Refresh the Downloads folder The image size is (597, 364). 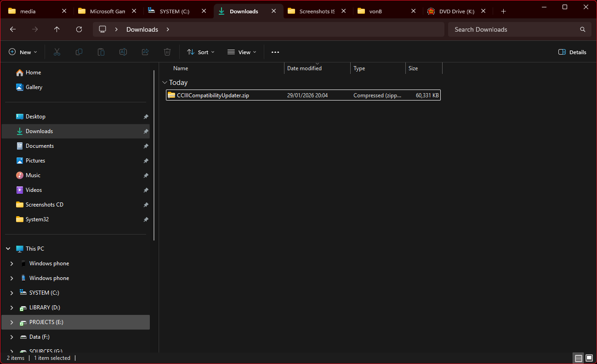(x=79, y=29)
